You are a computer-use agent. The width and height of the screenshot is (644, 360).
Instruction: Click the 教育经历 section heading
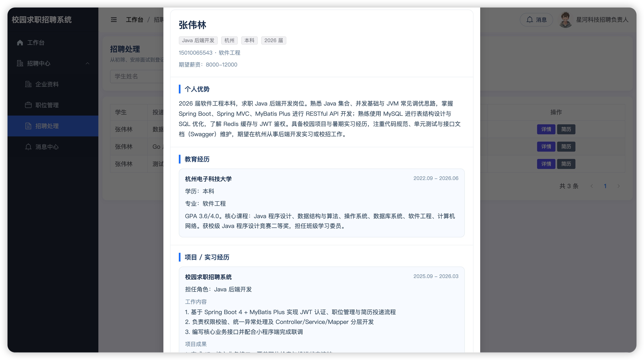tap(197, 159)
